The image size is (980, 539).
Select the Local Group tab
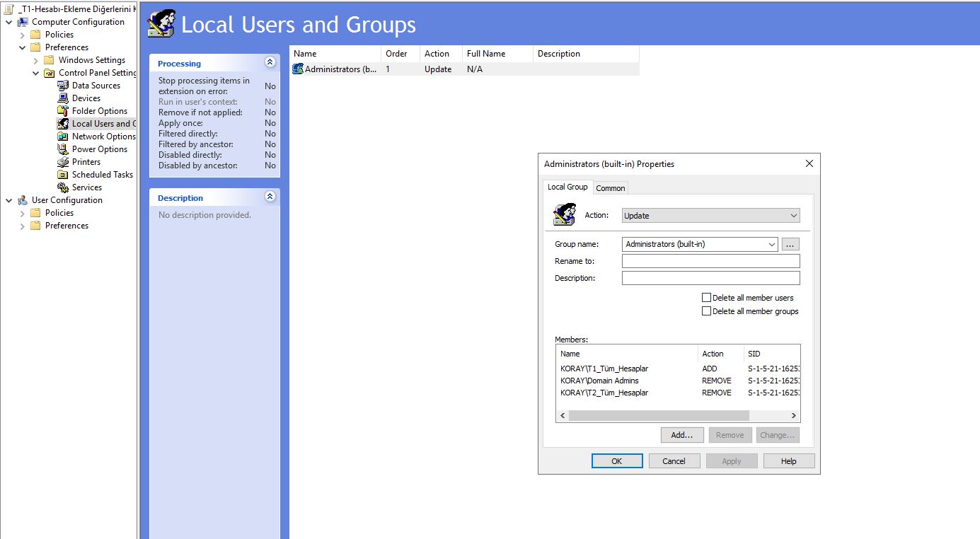pos(567,187)
